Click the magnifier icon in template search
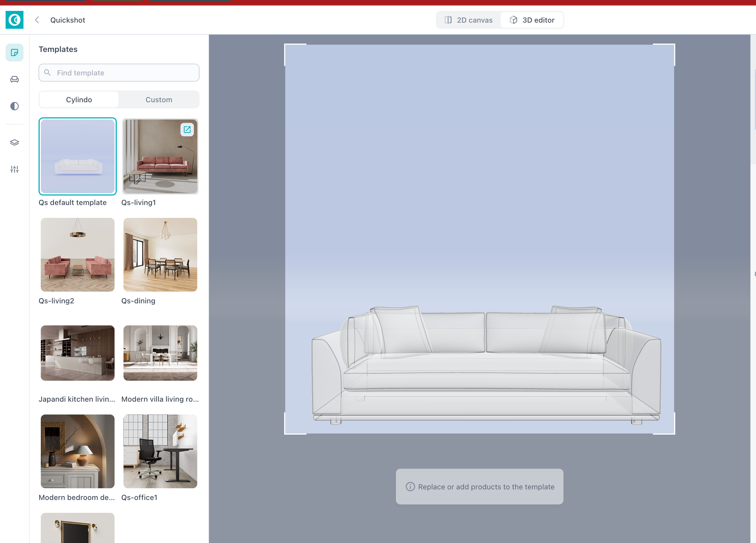Viewport: 756px width, 543px height. point(47,73)
